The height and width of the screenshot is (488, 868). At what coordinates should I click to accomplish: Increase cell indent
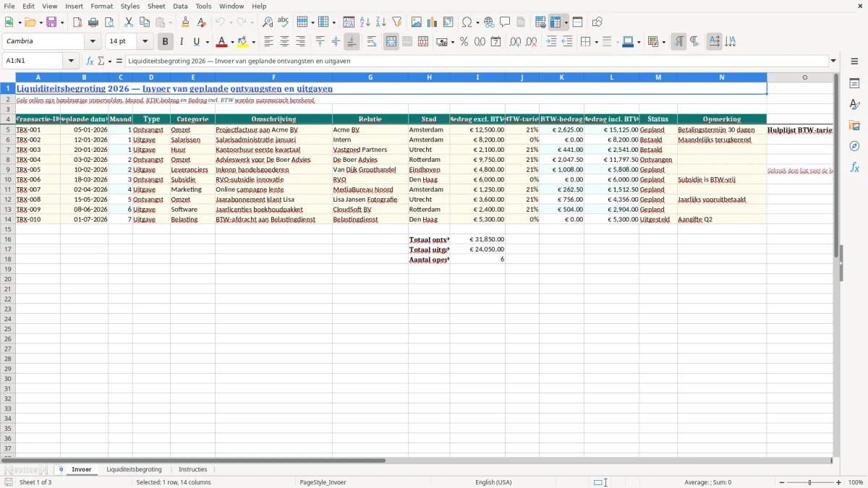tap(551, 42)
